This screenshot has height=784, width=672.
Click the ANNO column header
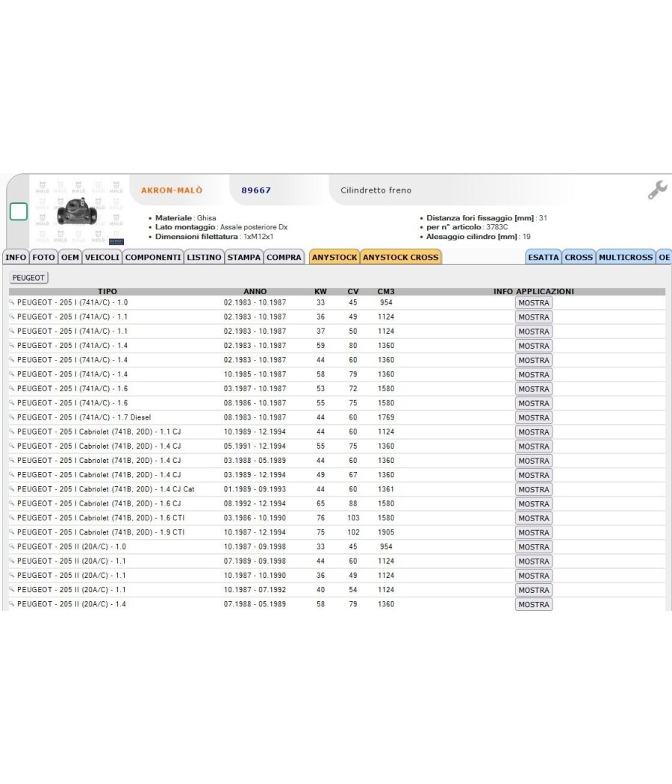click(x=255, y=291)
